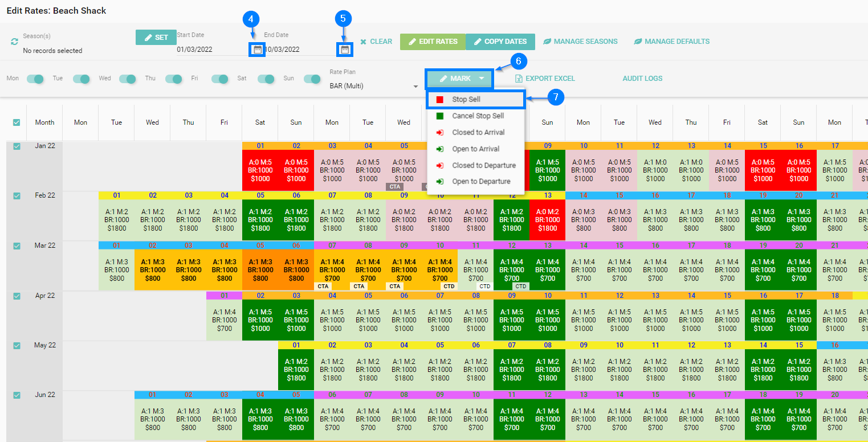Click the green Cancel Stop Sell swatch
Screen dimensions: 868x442
pyautogui.click(x=439, y=116)
